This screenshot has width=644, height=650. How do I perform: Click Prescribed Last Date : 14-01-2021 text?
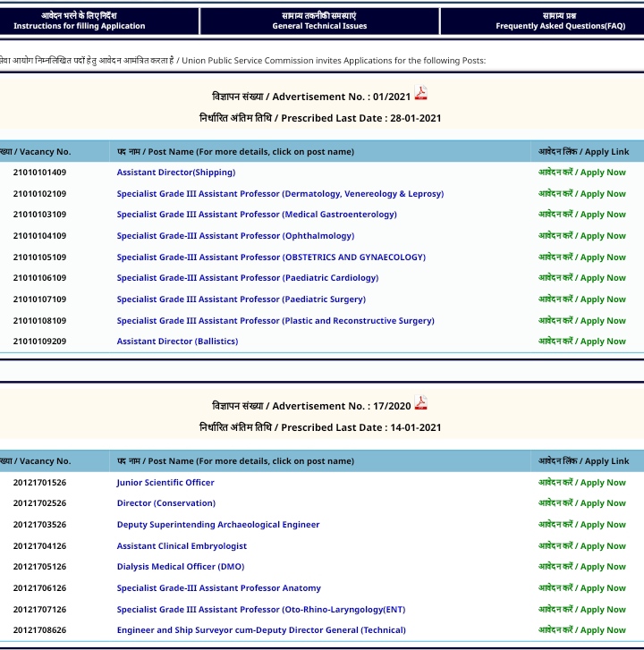pyautogui.click(x=361, y=427)
